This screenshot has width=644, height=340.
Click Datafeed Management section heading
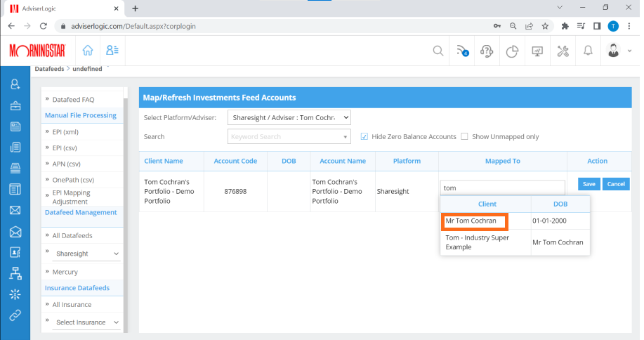click(81, 212)
